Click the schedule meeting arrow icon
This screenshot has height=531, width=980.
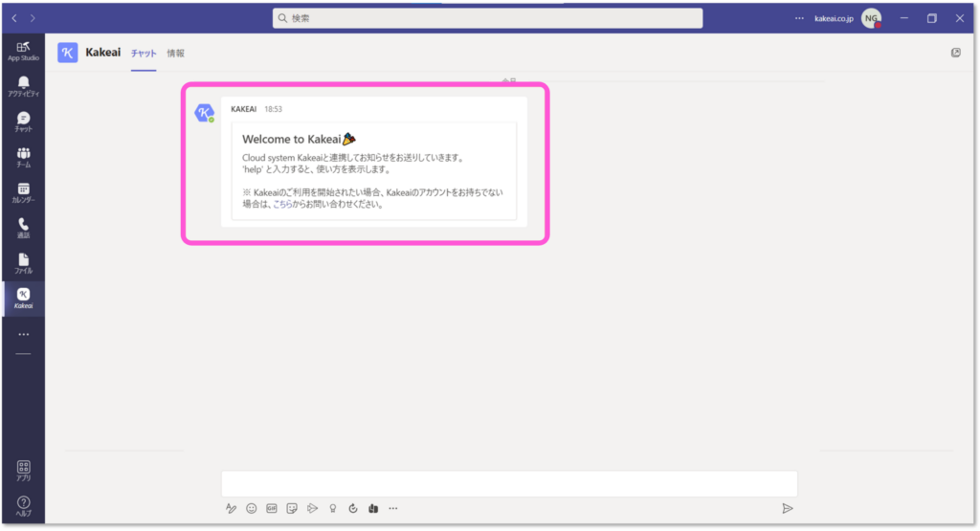[x=313, y=508]
